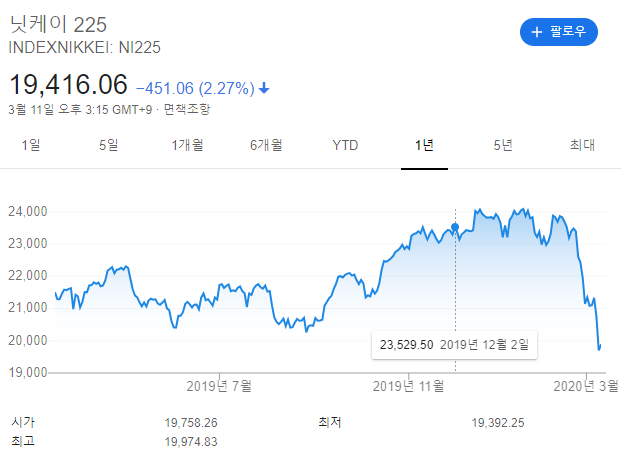Choose the 6개월 range tab
Image resolution: width=621 pixels, height=460 pixels.
[x=266, y=146]
